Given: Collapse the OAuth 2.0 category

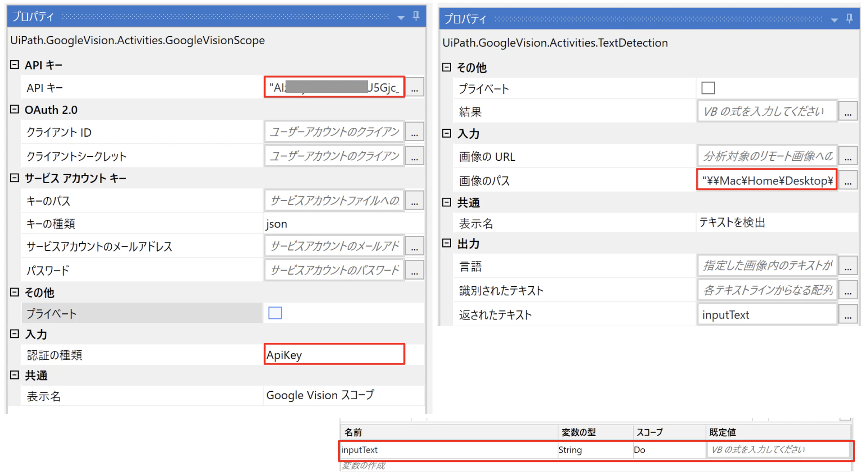Looking at the screenshot, I should tap(14, 109).
